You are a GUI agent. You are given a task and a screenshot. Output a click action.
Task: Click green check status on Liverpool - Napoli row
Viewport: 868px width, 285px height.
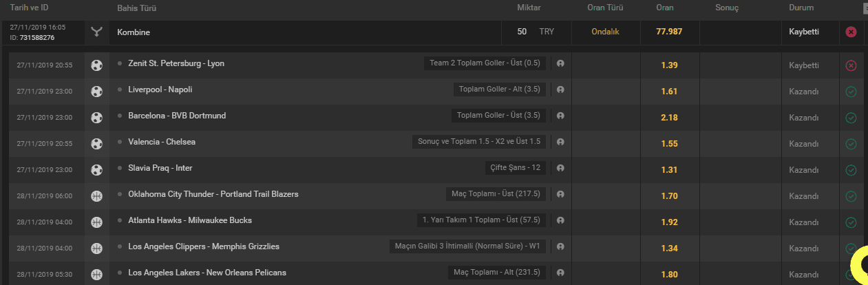(x=851, y=92)
